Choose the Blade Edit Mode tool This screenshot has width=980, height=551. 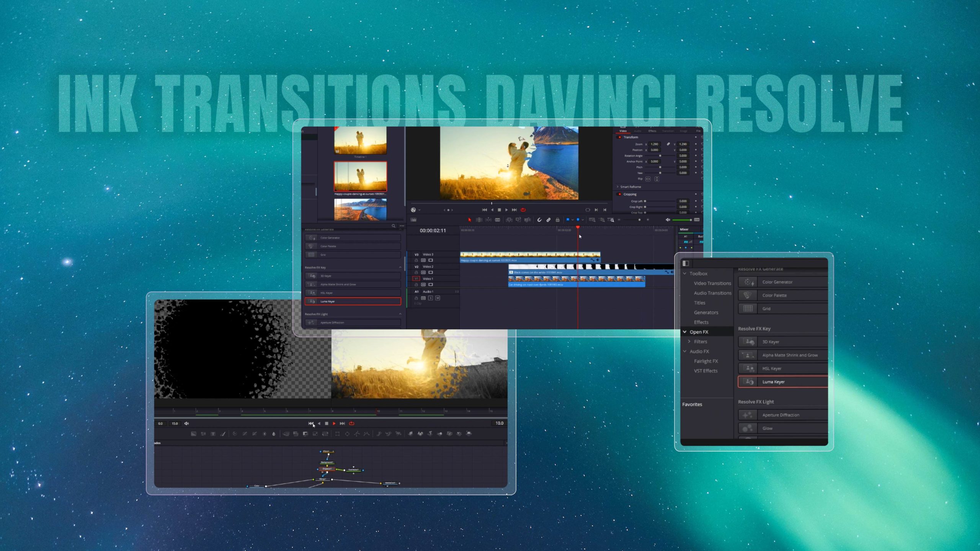click(497, 220)
